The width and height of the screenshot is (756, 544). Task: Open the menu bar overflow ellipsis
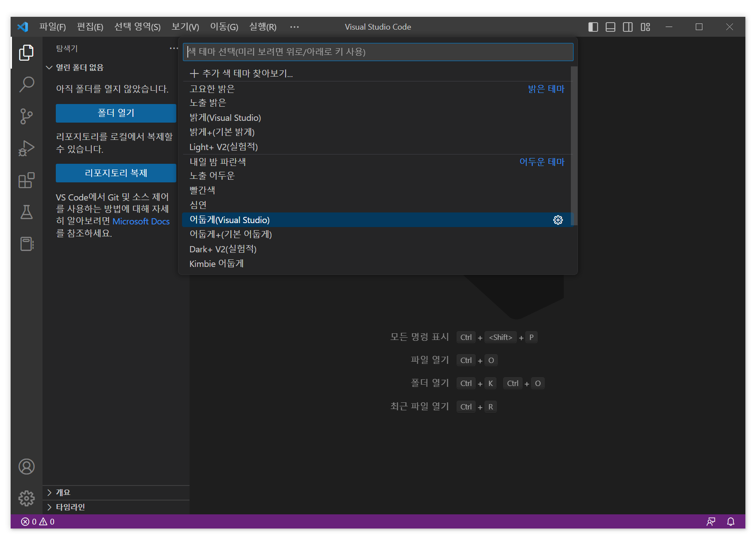295,27
